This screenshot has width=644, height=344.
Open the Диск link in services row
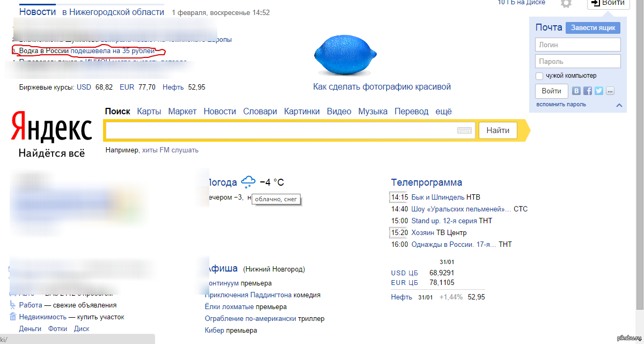(x=82, y=329)
